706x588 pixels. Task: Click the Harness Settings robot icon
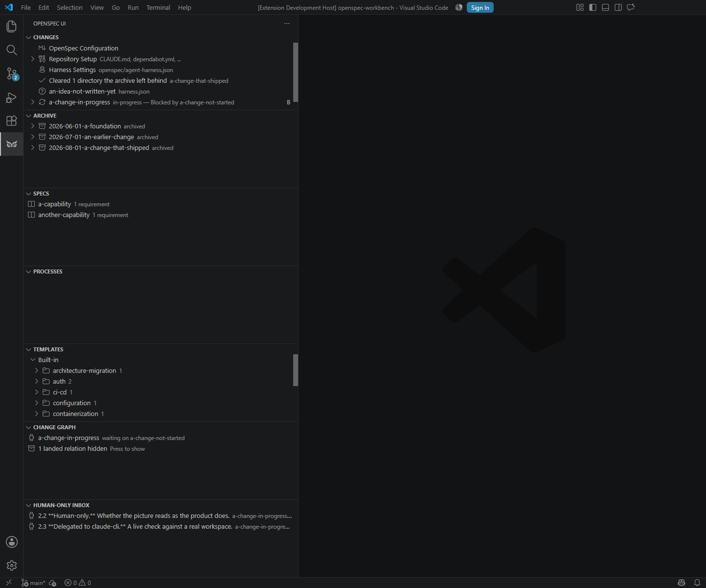coord(42,70)
